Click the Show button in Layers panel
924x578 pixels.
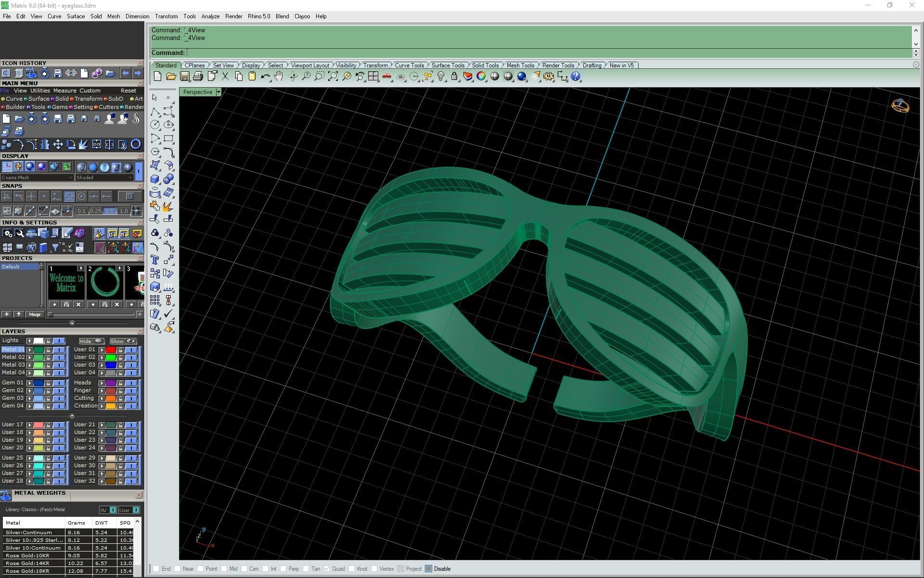point(123,341)
